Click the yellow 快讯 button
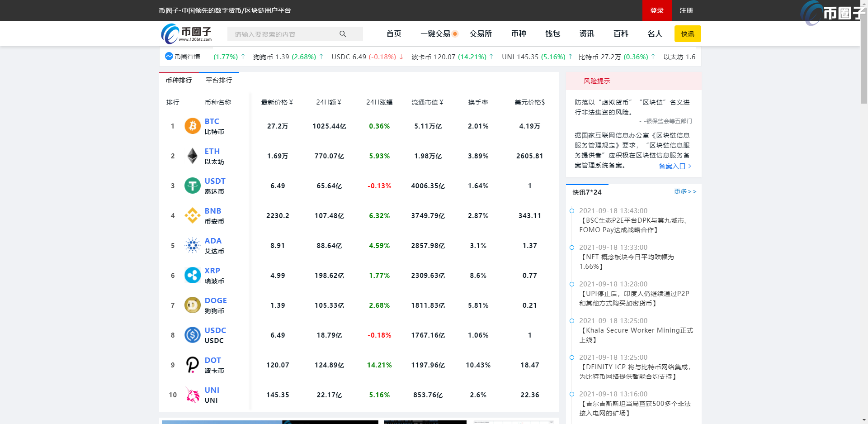 click(688, 34)
